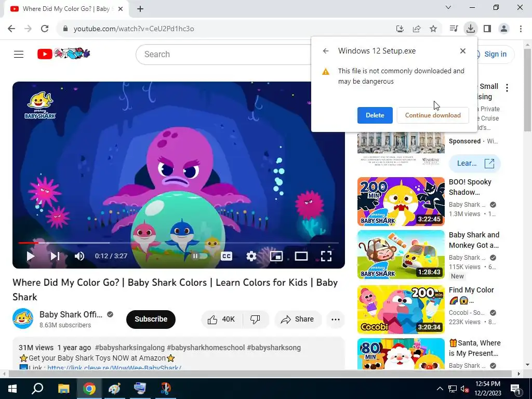Image resolution: width=532 pixels, height=399 pixels.
Task: Open Paint from the taskbar
Action: point(115,389)
